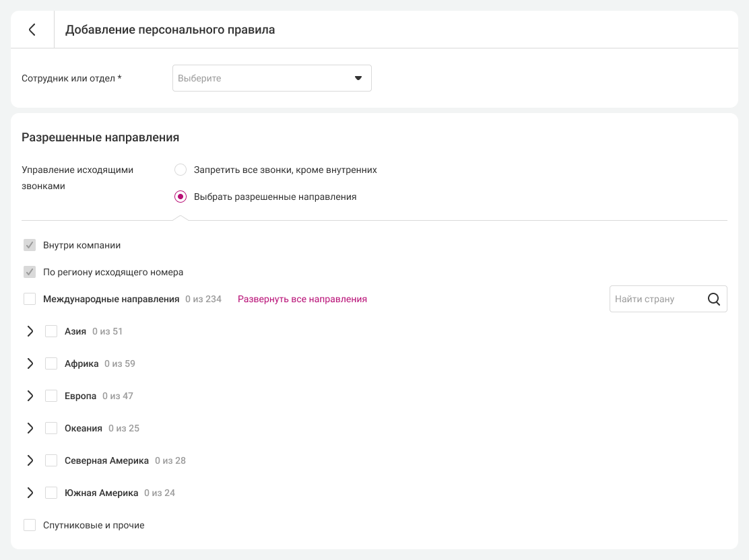Tick the Африка checkbox
This screenshot has width=749, height=560.
51,363
